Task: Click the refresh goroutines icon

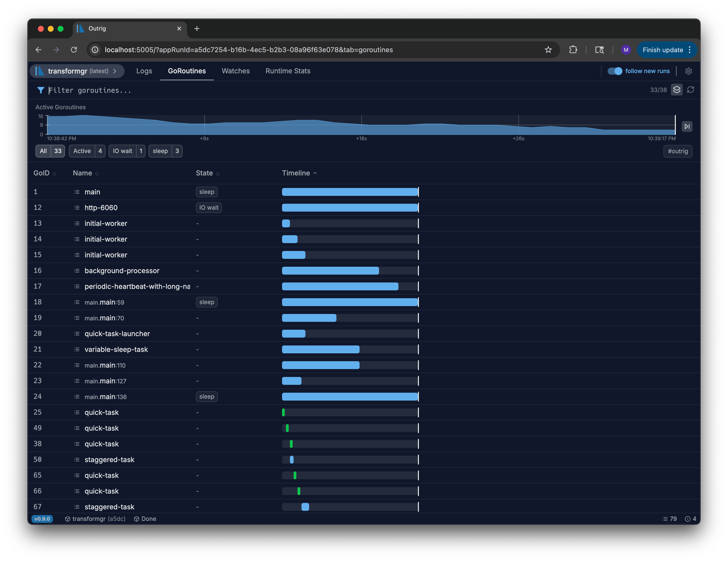Action: (x=690, y=90)
